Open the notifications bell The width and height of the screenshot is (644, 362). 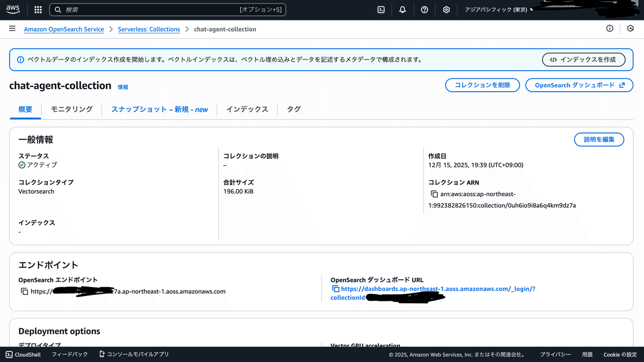click(402, 9)
